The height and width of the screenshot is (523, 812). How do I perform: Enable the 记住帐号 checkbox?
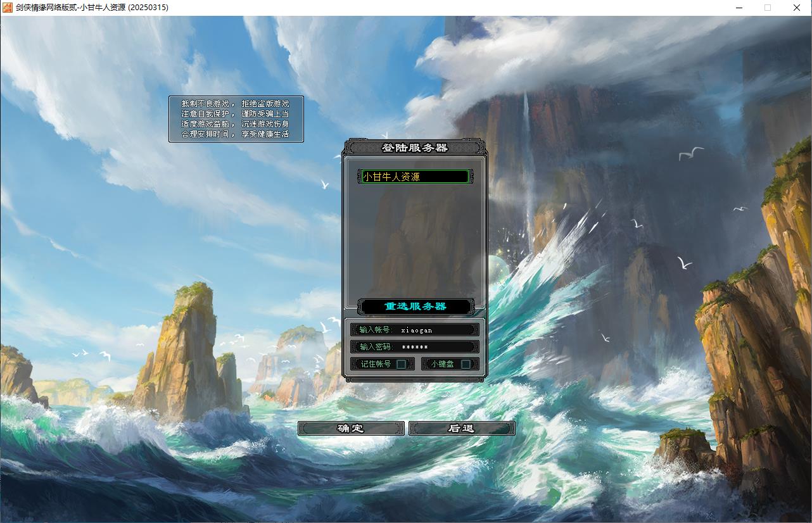click(x=401, y=364)
